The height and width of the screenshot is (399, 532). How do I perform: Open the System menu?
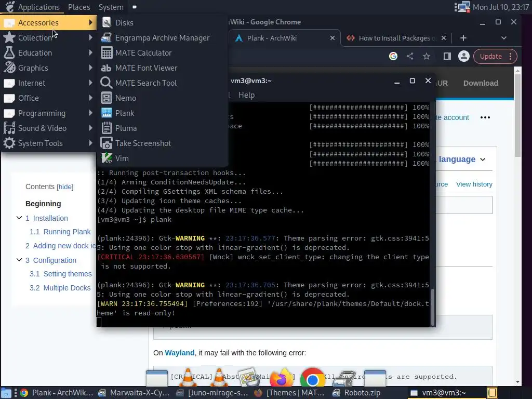(111, 7)
